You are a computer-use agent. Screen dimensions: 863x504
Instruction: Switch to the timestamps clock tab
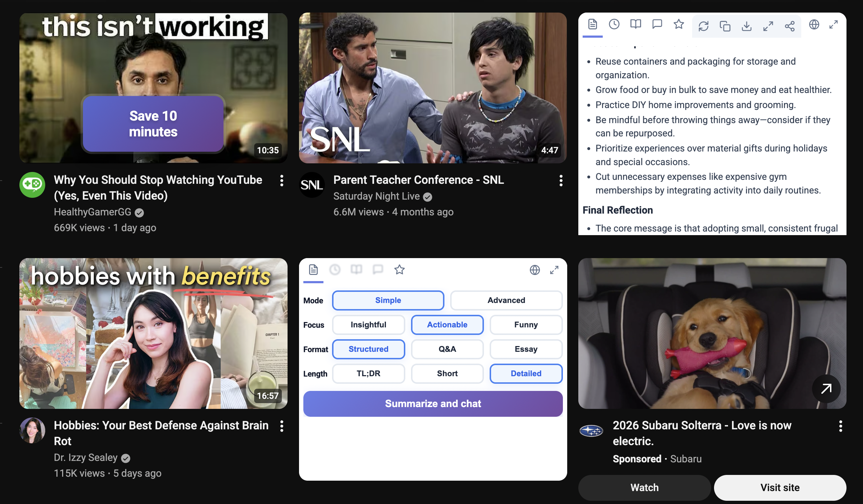click(614, 24)
